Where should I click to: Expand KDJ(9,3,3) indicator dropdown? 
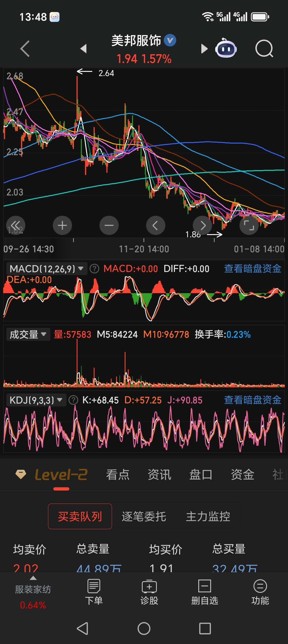click(36, 400)
